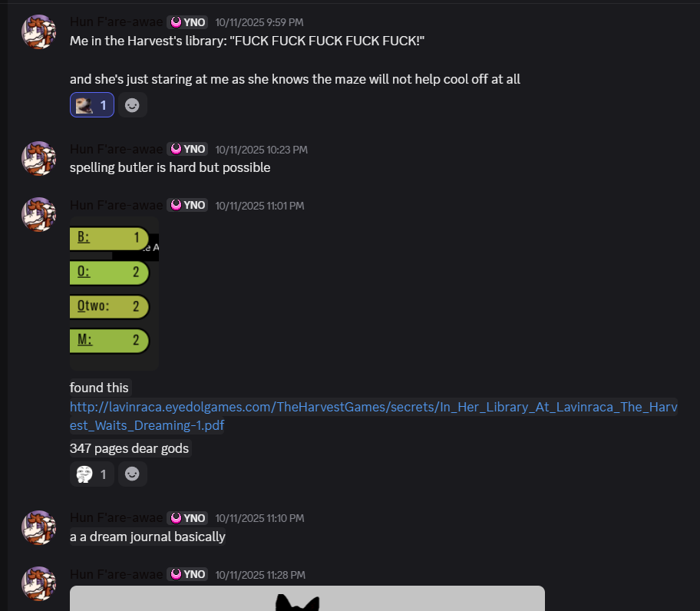Open the gray image attachment with black cat ears

point(307,599)
